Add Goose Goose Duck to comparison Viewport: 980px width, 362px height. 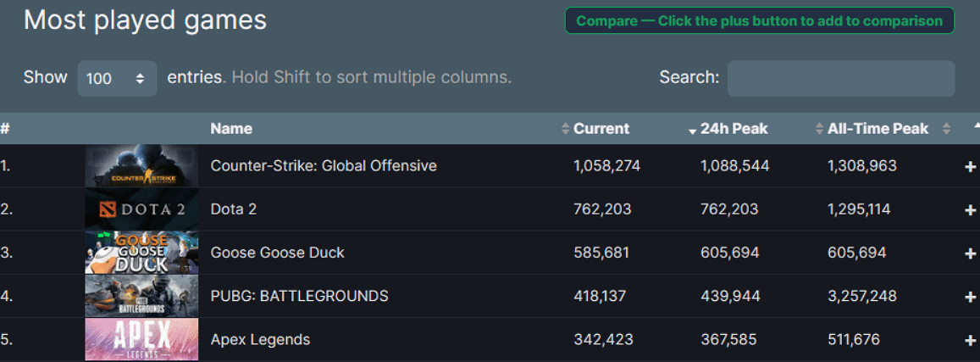pos(970,253)
